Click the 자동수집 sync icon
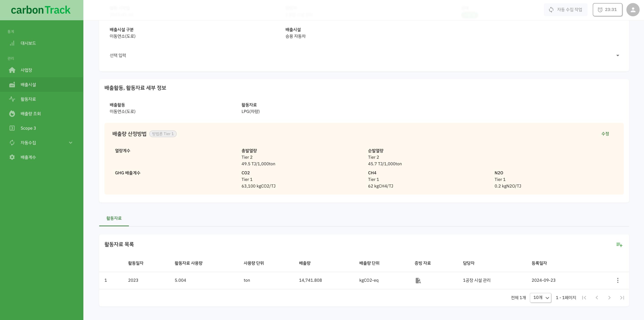Screen dimensions: 644x320 (12, 143)
